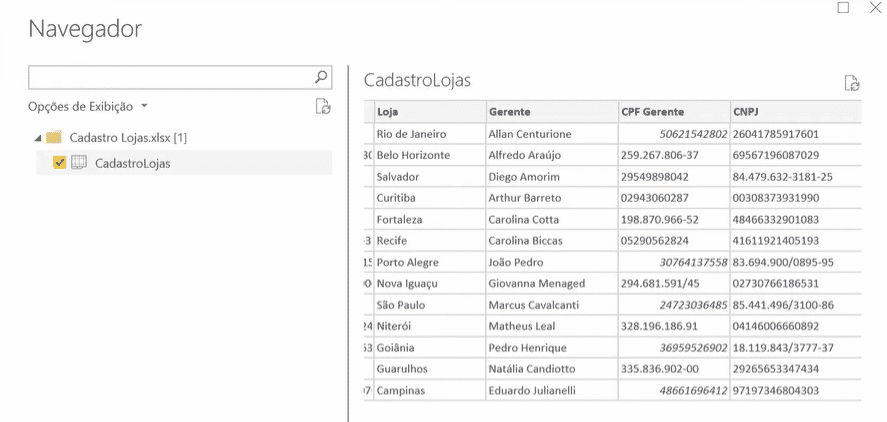Click the Rio de Janeiro cell
The height and width of the screenshot is (422, 887).
pos(430,134)
